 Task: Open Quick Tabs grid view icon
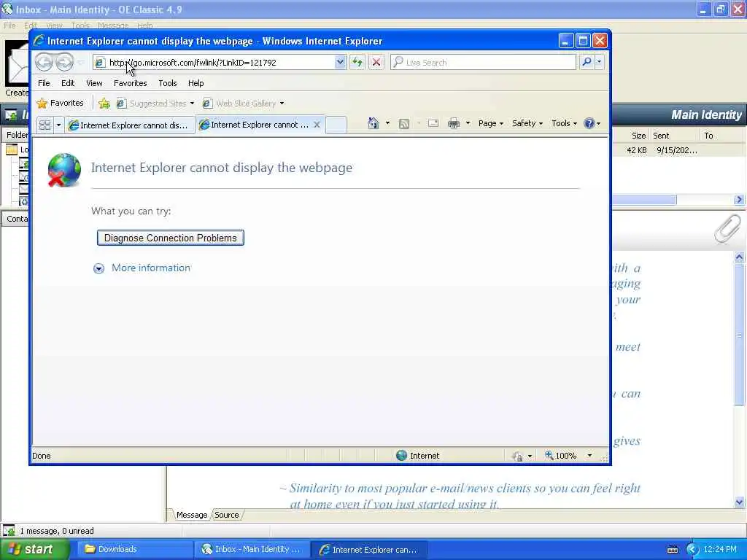44,125
